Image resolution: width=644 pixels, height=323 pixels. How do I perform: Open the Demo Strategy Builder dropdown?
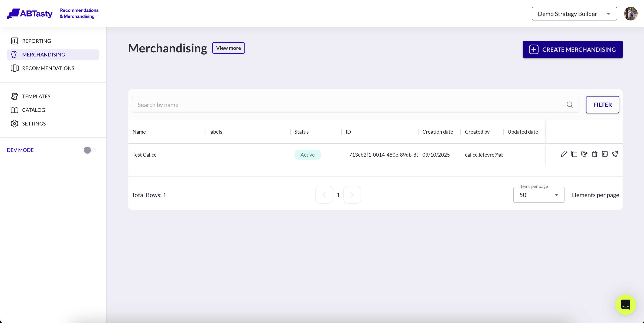574,14
